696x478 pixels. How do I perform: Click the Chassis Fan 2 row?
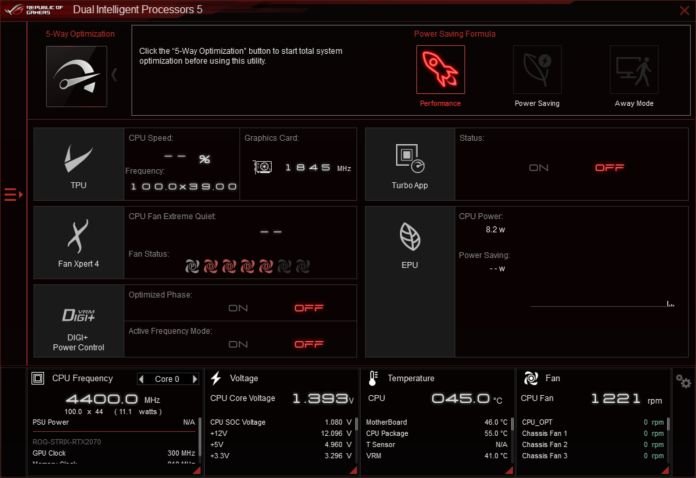593,444
